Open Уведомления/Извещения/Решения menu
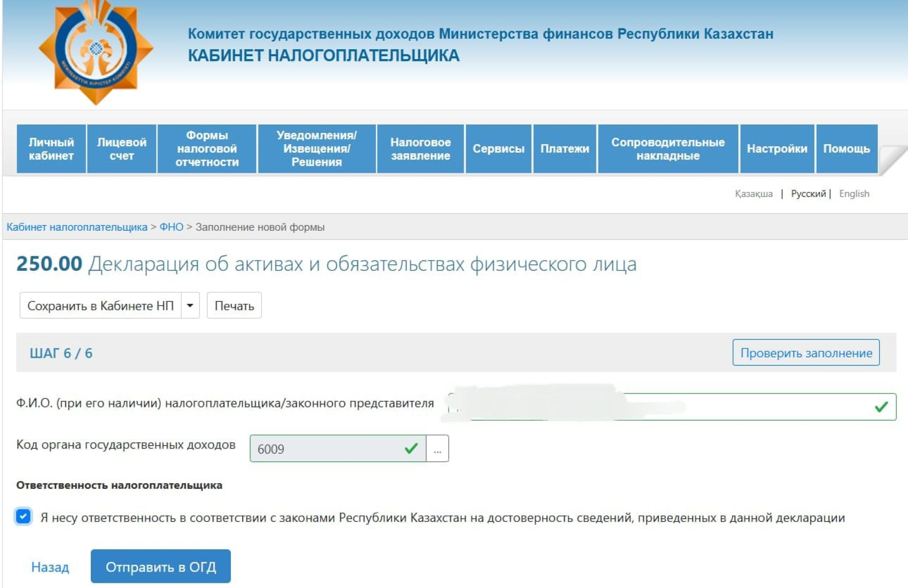The image size is (908, 588). [x=317, y=149]
